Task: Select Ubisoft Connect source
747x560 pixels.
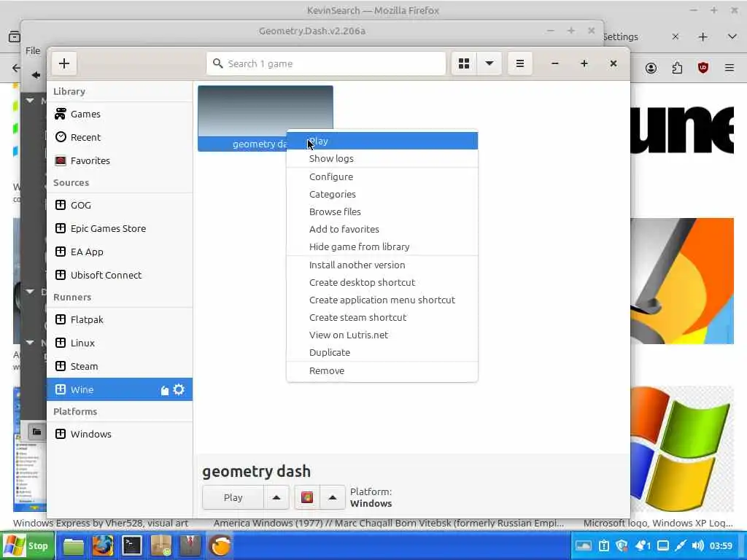Action: (x=120, y=275)
